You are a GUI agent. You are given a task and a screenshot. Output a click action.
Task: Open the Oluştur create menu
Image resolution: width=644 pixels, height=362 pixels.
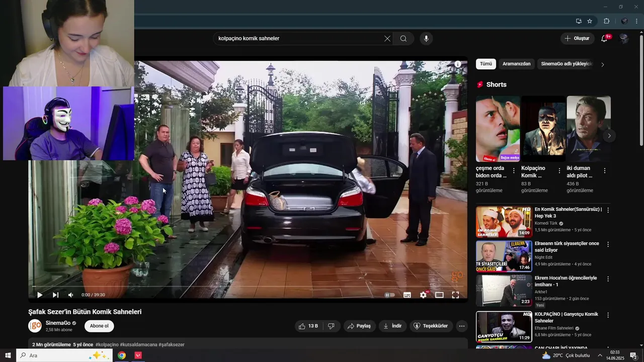pos(577,39)
